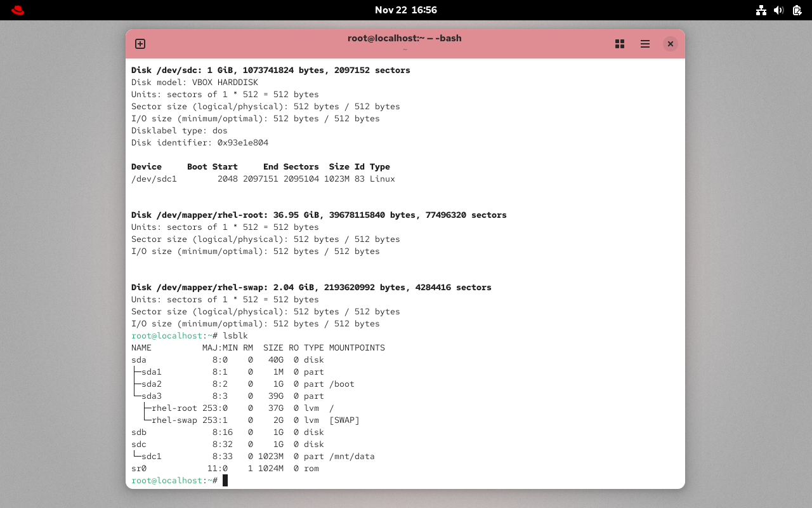This screenshot has height=508, width=812.
Task: Click the tab overview grid icon
Action: (x=620, y=44)
